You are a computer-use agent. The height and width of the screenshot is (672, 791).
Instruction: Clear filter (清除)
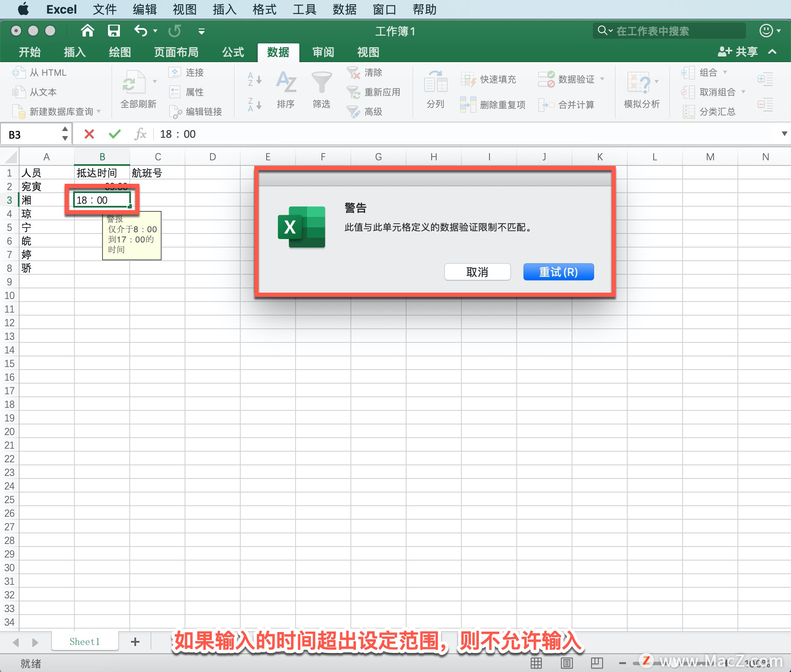click(x=364, y=73)
